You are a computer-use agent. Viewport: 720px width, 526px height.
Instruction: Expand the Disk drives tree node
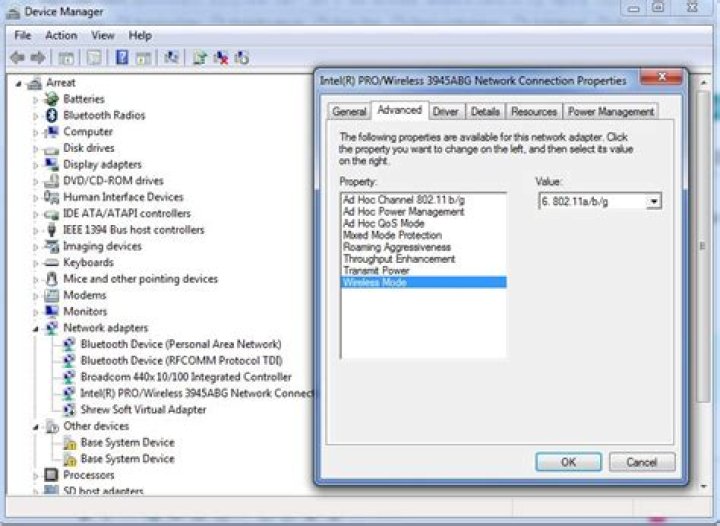coord(36,149)
